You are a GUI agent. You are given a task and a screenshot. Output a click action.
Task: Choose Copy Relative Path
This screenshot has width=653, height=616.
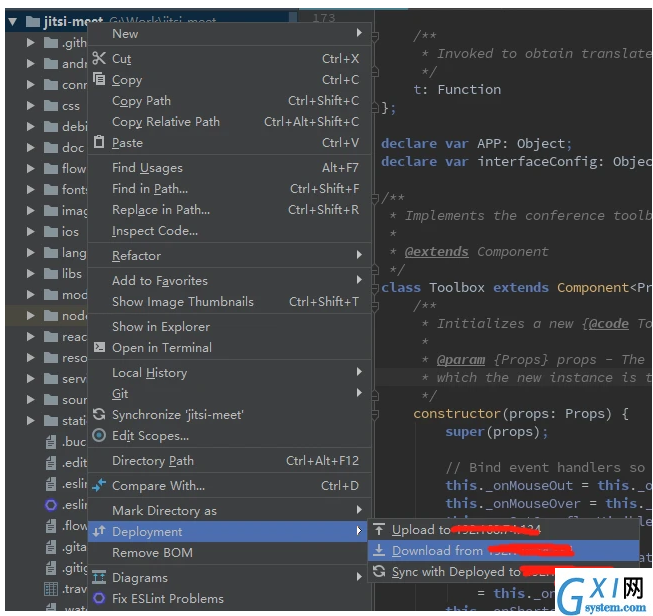pyautogui.click(x=229, y=121)
